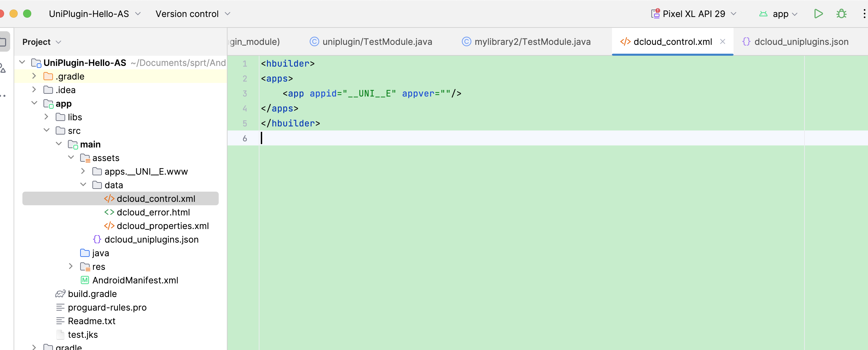Select dcloud_properties.xml in project tree
Screen dimensions: 868x350
[162, 226]
